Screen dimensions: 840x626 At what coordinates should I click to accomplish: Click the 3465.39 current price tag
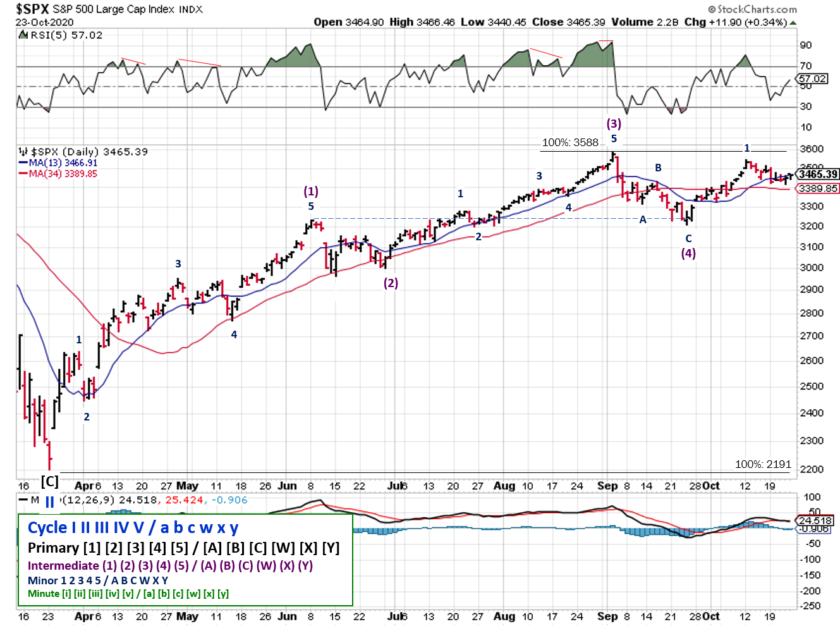818,174
